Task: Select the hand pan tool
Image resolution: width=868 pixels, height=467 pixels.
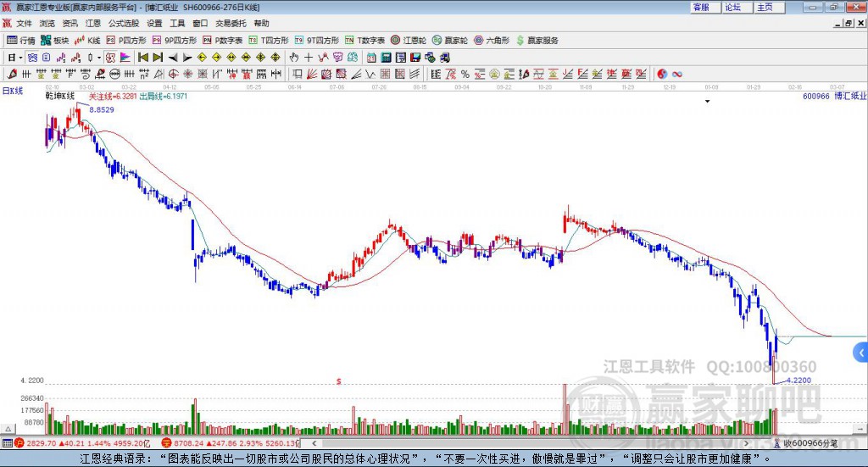Action: point(294,58)
